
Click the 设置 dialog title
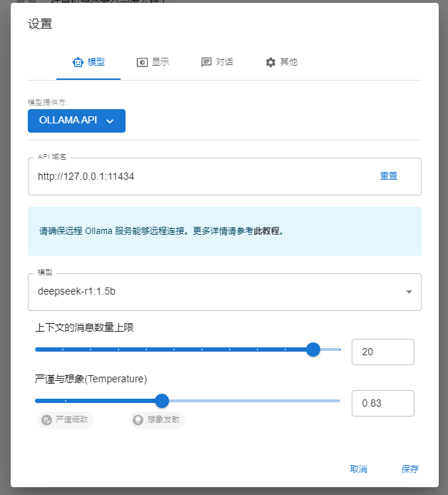(x=40, y=24)
